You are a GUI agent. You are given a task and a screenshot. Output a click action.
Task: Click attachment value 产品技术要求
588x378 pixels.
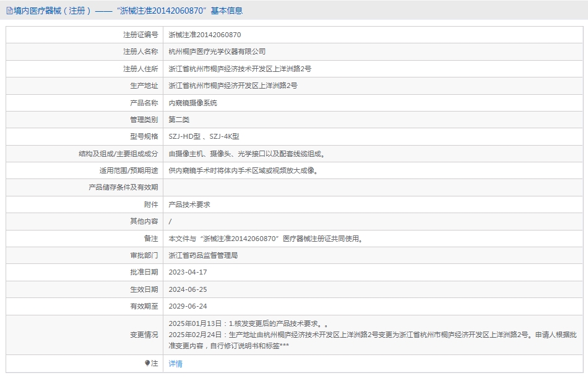point(189,204)
